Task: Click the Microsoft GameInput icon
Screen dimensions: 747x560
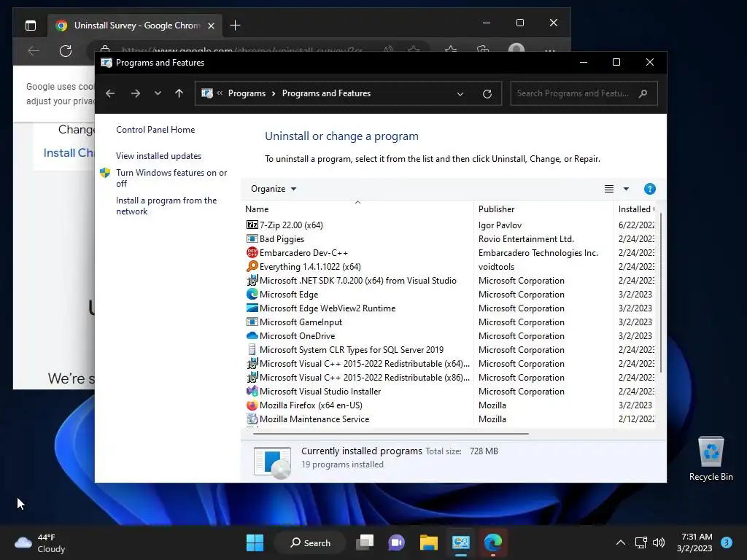Action: (x=252, y=322)
